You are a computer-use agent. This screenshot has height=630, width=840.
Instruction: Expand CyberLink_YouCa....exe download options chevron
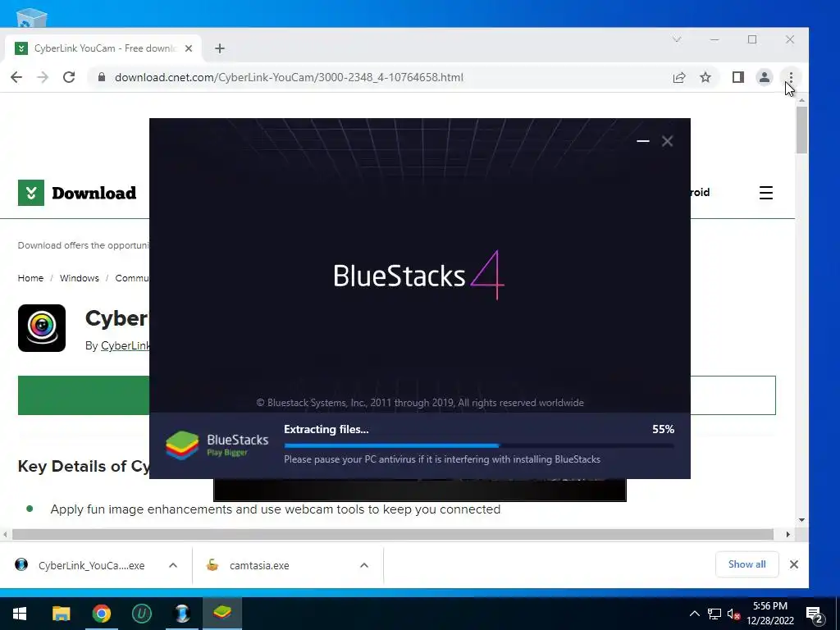click(173, 565)
